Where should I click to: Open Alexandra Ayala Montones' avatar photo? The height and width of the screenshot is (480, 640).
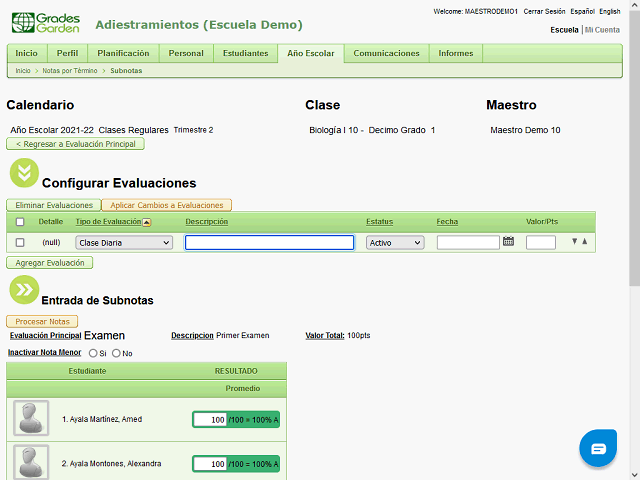(31, 462)
